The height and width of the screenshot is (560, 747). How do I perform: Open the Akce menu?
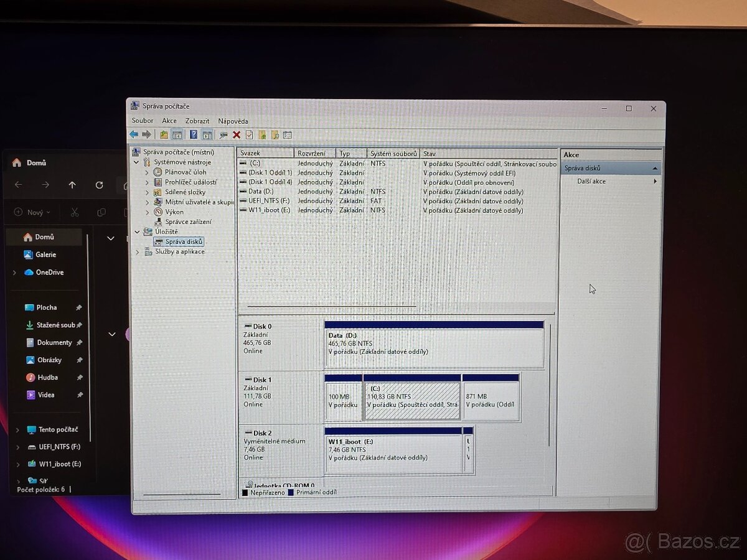click(x=169, y=120)
